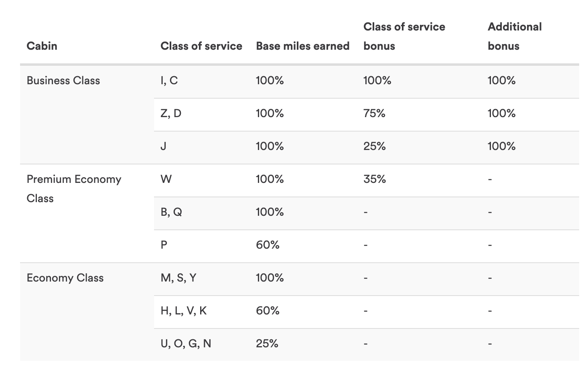Click the W class of service cell

pyautogui.click(x=166, y=179)
